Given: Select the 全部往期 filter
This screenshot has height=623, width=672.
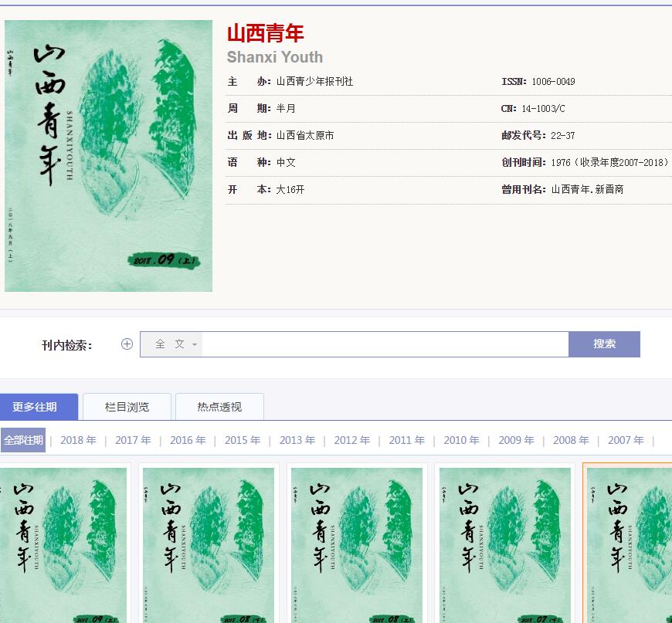Looking at the screenshot, I should (x=23, y=440).
